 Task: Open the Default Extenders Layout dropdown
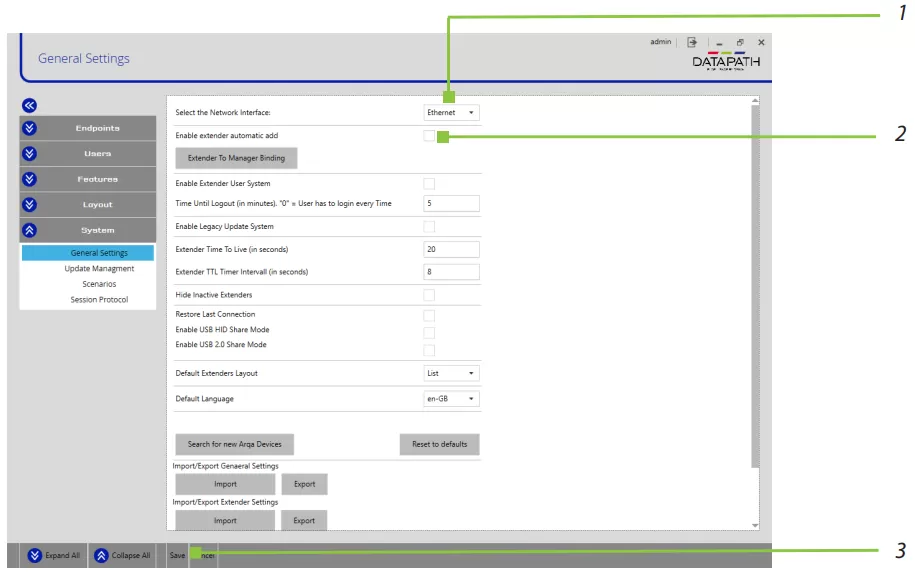451,373
